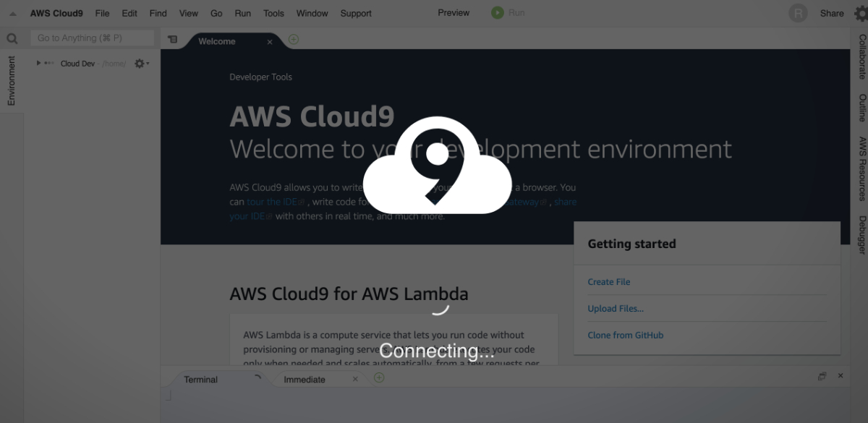Close the console panel
This screenshot has height=423, width=868.
(x=841, y=376)
